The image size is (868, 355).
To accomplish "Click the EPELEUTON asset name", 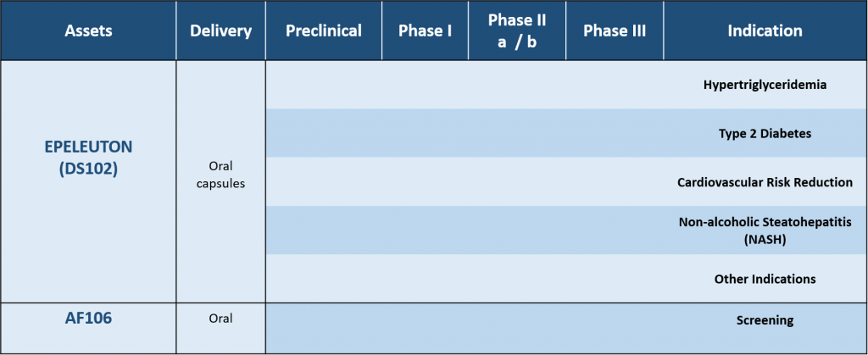I will pyautogui.click(x=88, y=147).
